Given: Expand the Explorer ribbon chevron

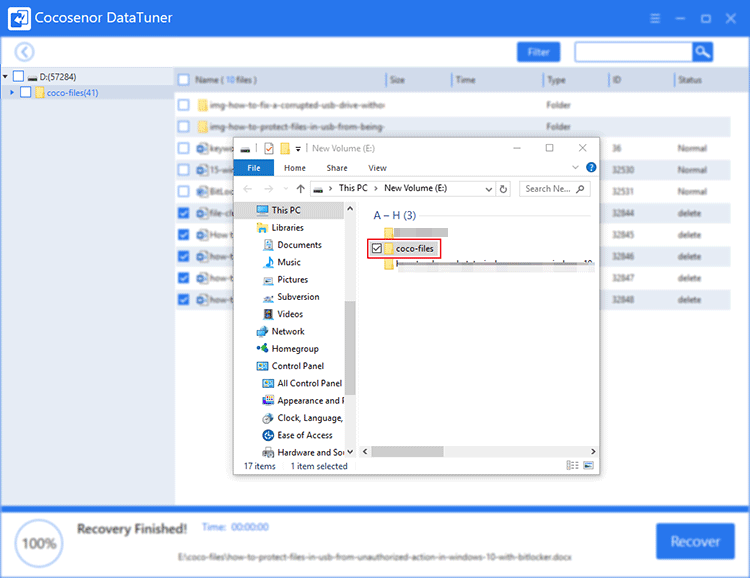Looking at the screenshot, I should (575, 167).
